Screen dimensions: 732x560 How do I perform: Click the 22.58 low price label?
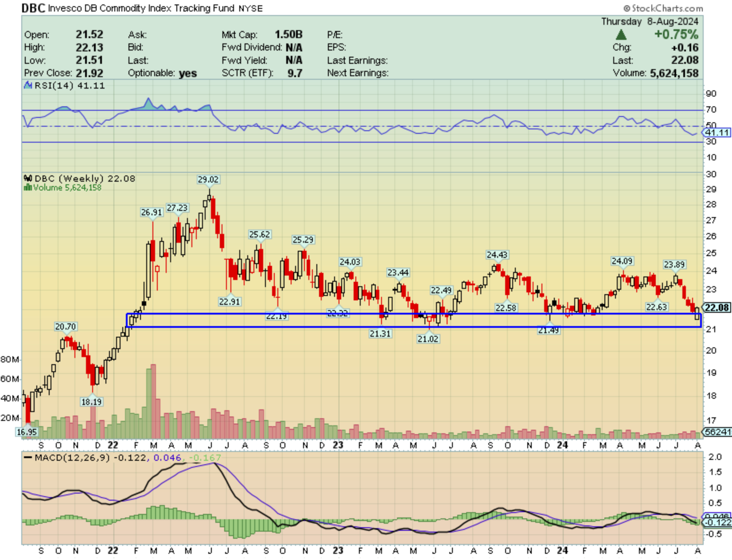click(506, 308)
